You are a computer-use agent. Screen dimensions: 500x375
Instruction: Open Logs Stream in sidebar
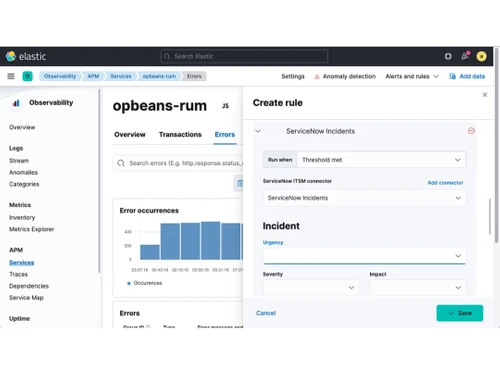pyautogui.click(x=19, y=161)
